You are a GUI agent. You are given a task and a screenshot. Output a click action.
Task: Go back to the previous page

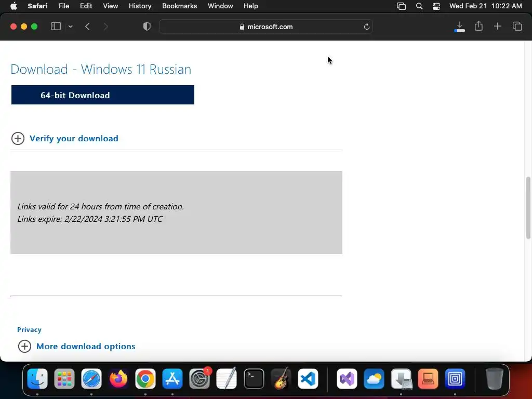87,26
